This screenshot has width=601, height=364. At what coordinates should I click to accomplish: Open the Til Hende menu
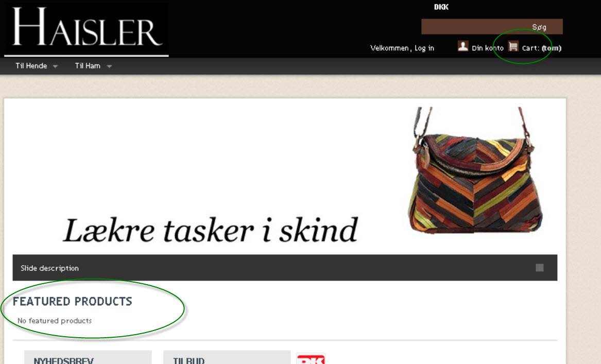31,66
